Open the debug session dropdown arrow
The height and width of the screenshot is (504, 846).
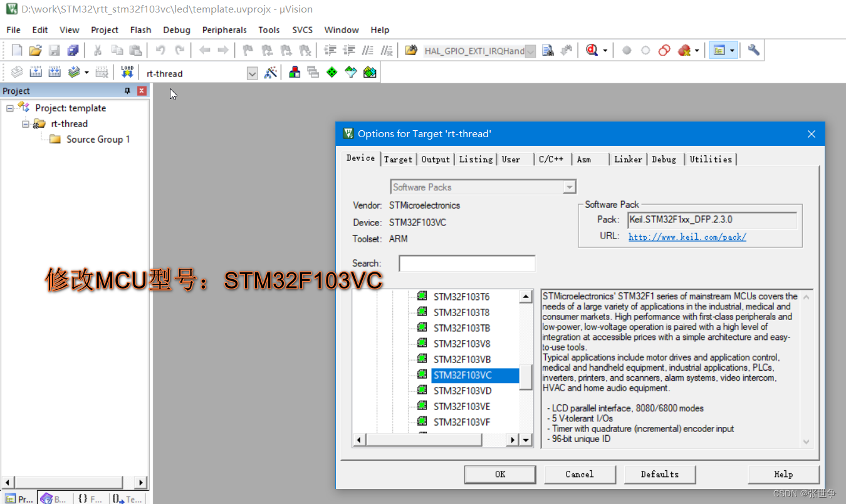(x=605, y=51)
